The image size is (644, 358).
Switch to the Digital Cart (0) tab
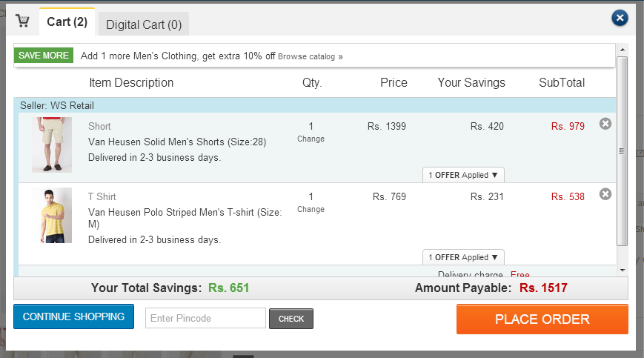[x=144, y=24]
